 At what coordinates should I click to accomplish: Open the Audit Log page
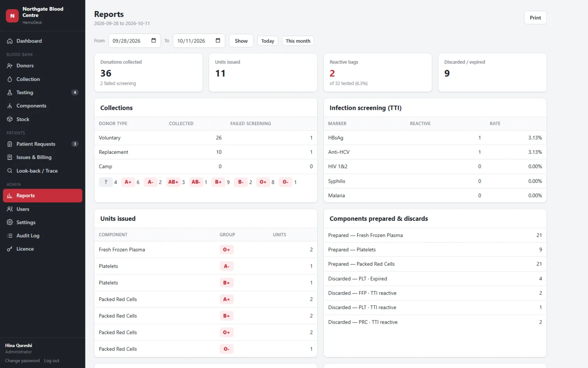43,236
